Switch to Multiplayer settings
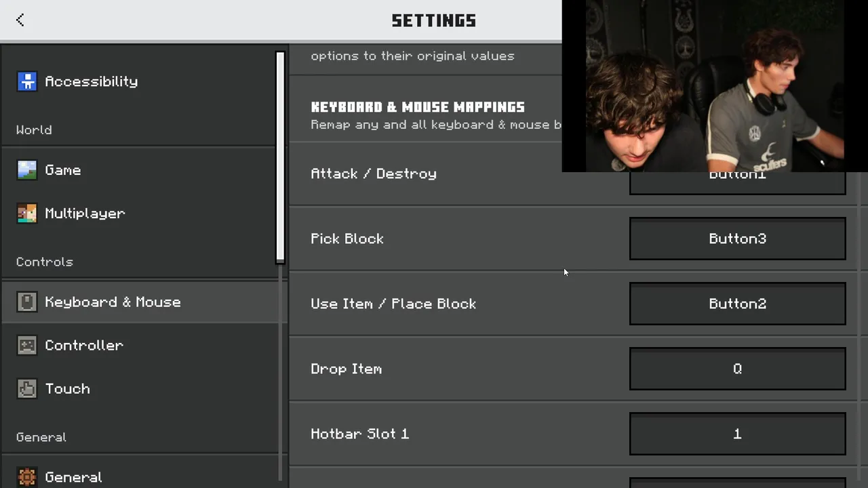Viewport: 868px width, 488px height. (85, 213)
